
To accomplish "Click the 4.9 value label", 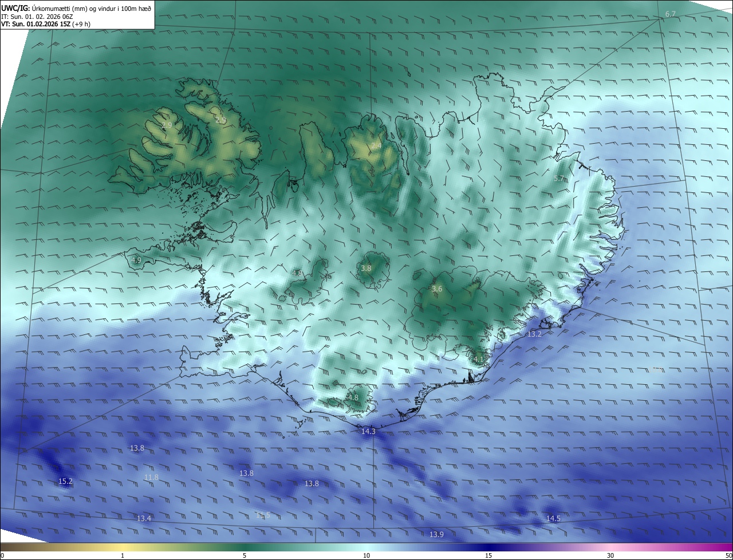I will pos(136,261).
